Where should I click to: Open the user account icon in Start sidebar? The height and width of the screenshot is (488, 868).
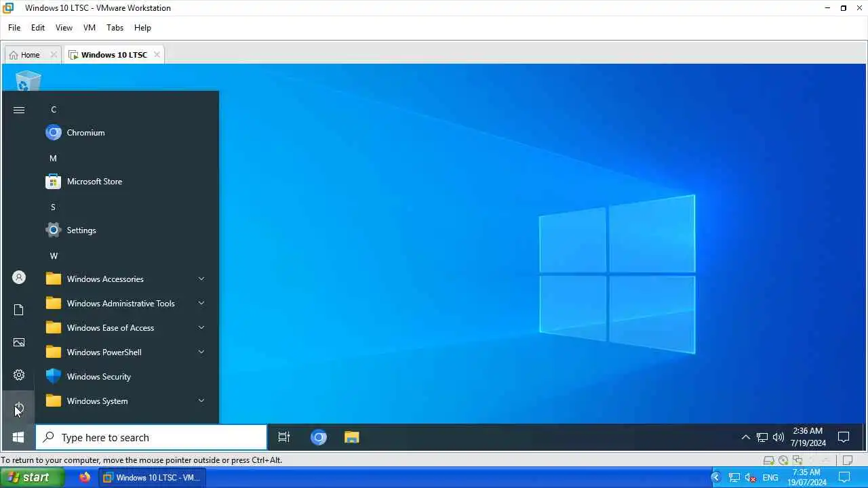[19, 277]
